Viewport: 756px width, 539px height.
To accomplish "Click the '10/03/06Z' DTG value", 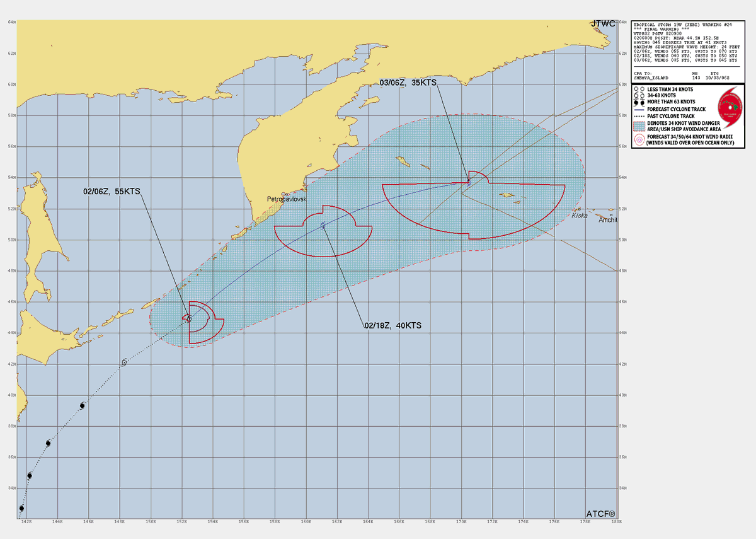I will (718, 78).
